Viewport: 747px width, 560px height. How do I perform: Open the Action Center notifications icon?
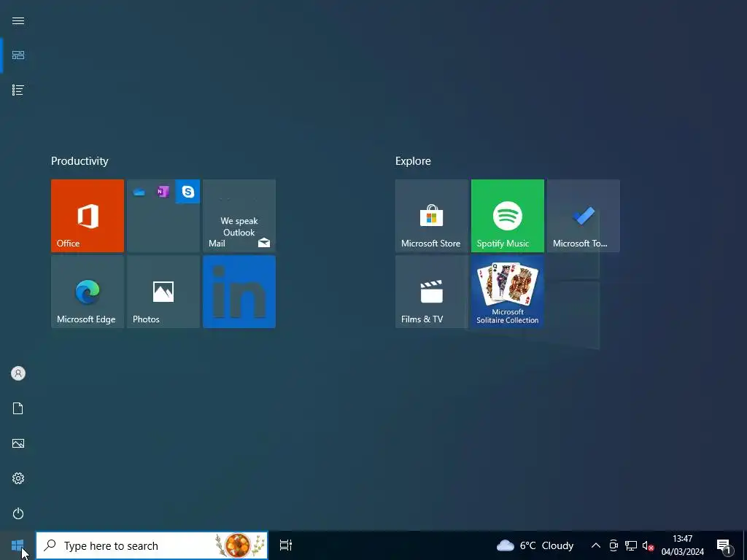click(x=724, y=545)
